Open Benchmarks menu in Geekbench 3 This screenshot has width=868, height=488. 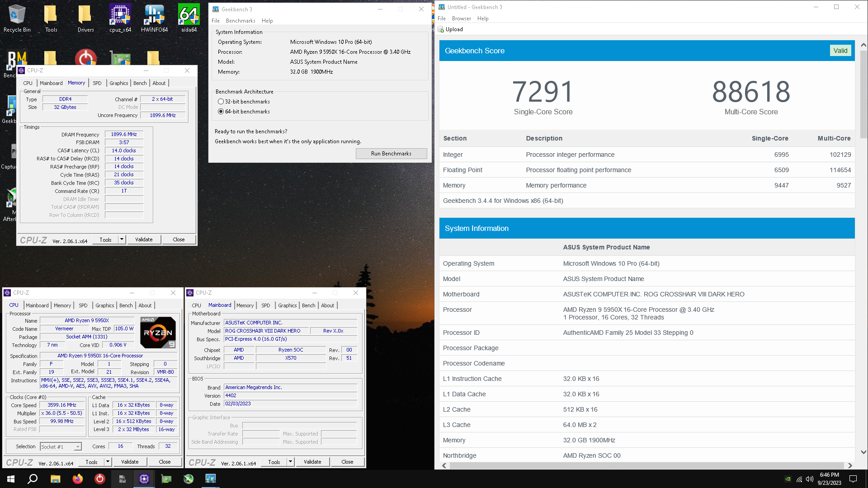[241, 21]
